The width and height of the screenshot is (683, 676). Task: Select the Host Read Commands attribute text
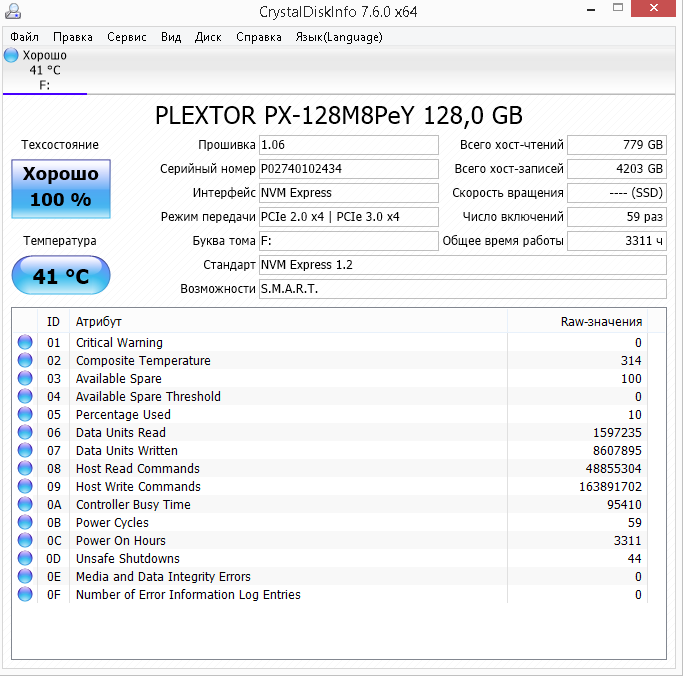(138, 469)
